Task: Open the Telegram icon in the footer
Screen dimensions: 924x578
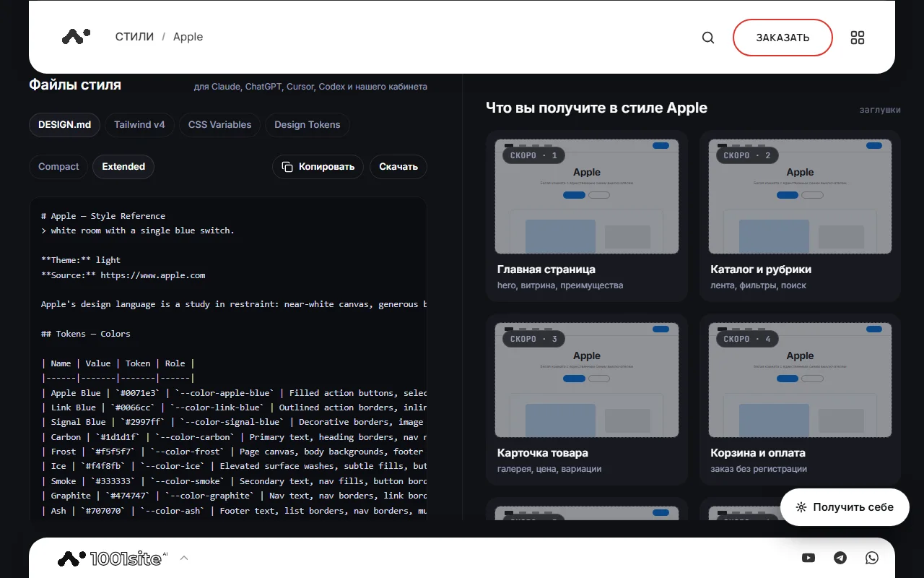Action: 840,558
